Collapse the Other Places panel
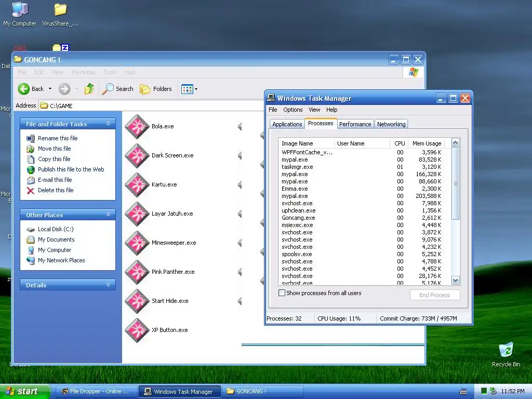Image resolution: width=532 pixels, height=399 pixels. 108,215
